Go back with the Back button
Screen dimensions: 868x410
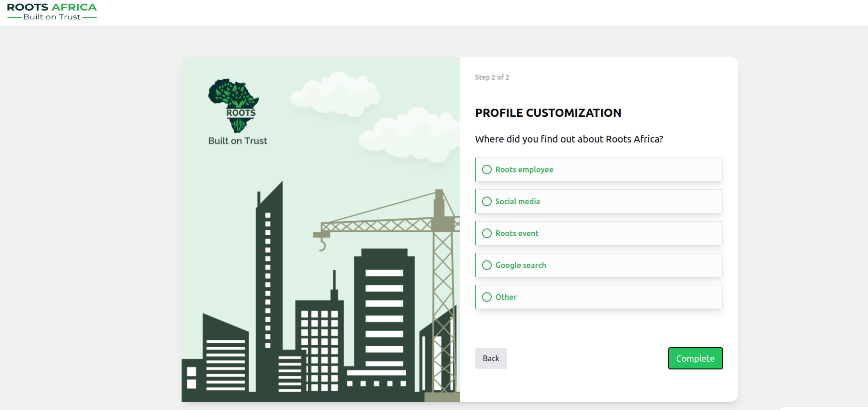pyautogui.click(x=491, y=358)
